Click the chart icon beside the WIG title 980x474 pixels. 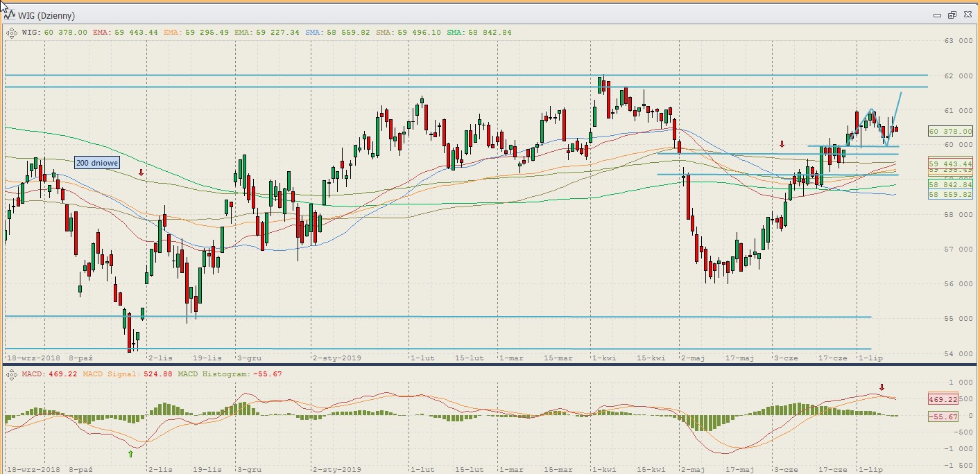coord(10,15)
